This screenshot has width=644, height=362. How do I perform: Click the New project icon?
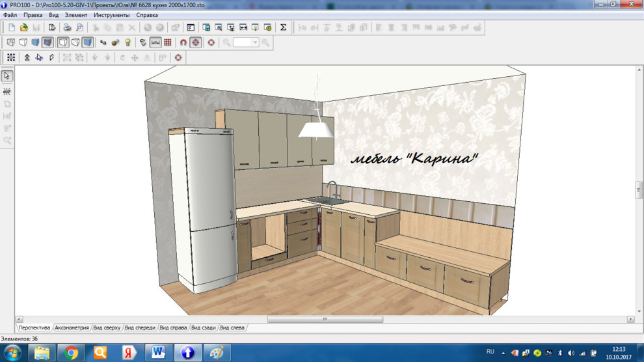pyautogui.click(x=12, y=27)
